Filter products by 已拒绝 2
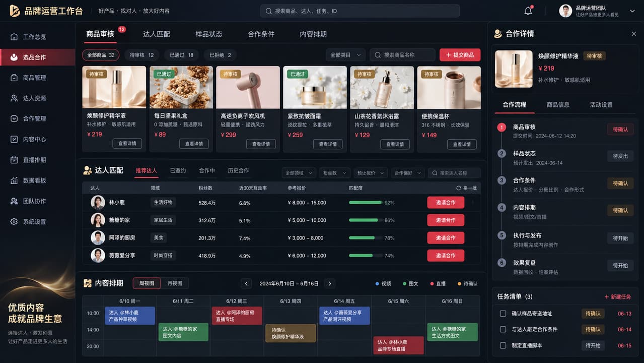Viewport: 644px width, 363px height. coord(220,55)
